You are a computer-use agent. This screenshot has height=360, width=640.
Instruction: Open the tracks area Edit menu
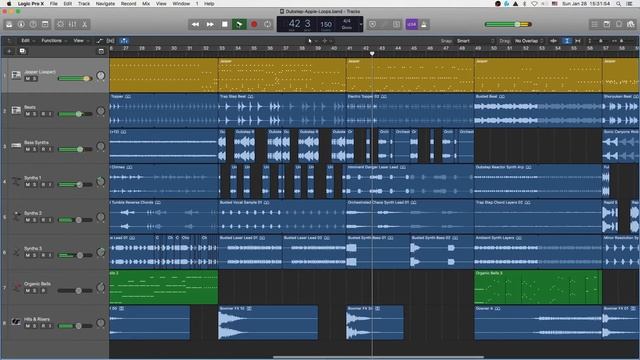[x=27, y=41]
